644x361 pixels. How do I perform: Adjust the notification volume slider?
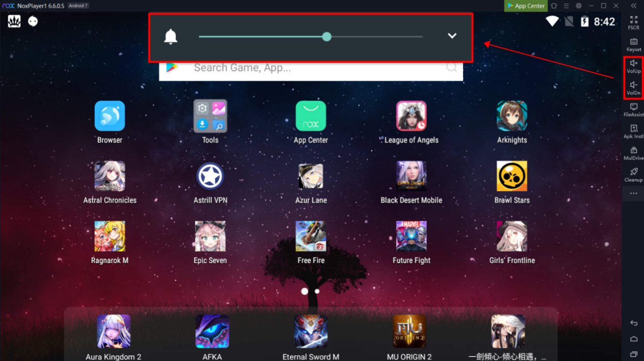(327, 37)
